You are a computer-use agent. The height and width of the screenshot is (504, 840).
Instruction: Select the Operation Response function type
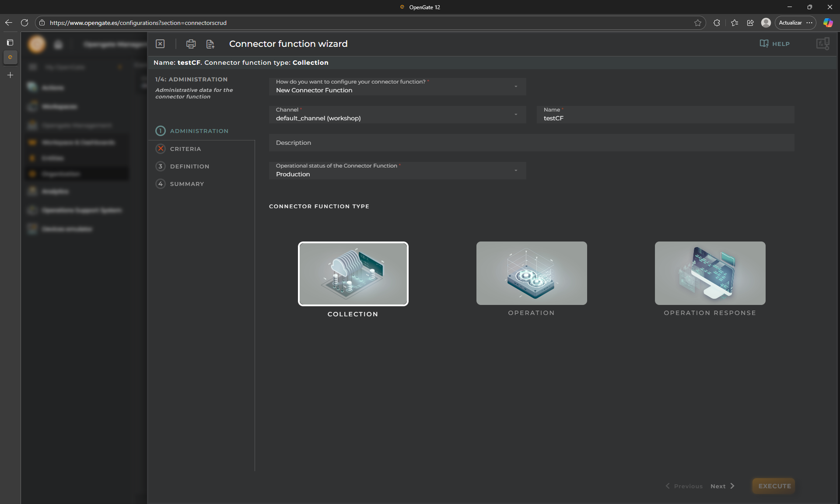pos(710,273)
